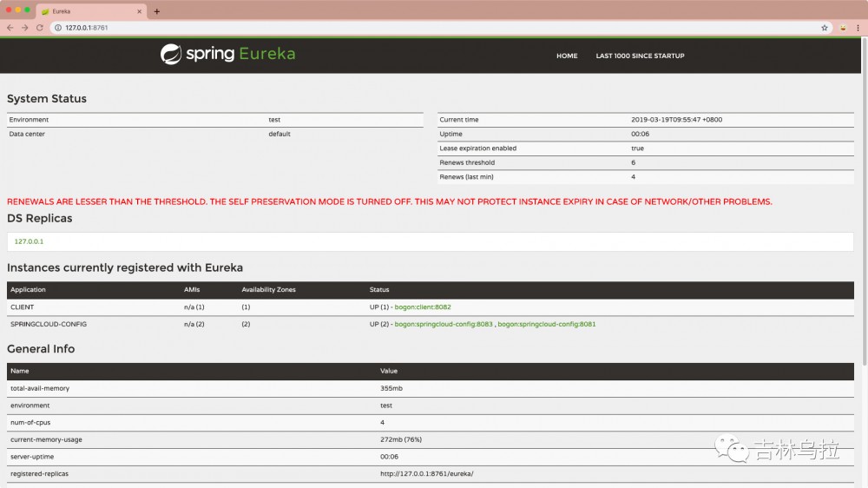Click the Environment row label

(29, 120)
